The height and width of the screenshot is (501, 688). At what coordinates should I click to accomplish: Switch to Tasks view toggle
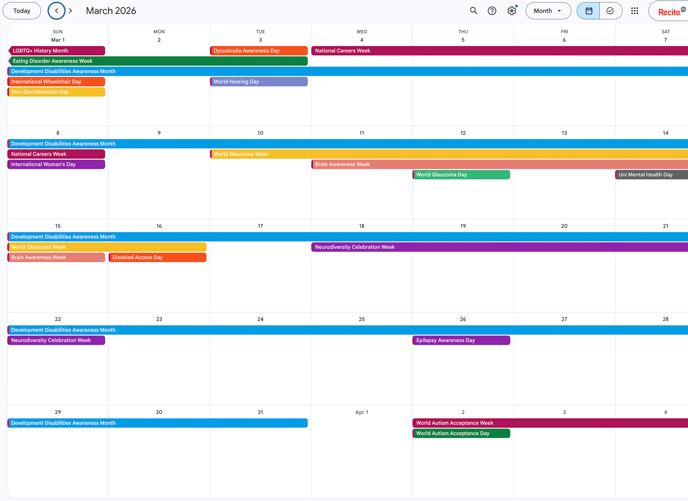[x=610, y=11]
